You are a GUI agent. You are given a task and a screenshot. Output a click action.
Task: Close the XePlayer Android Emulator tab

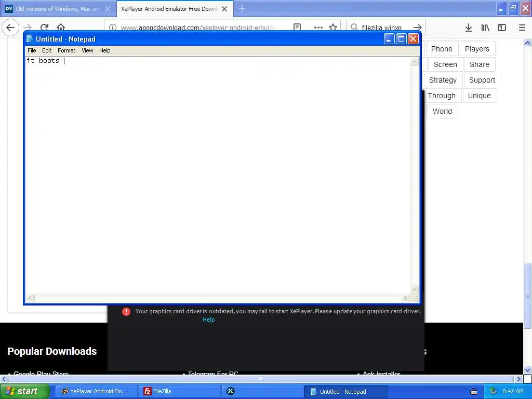224,9
